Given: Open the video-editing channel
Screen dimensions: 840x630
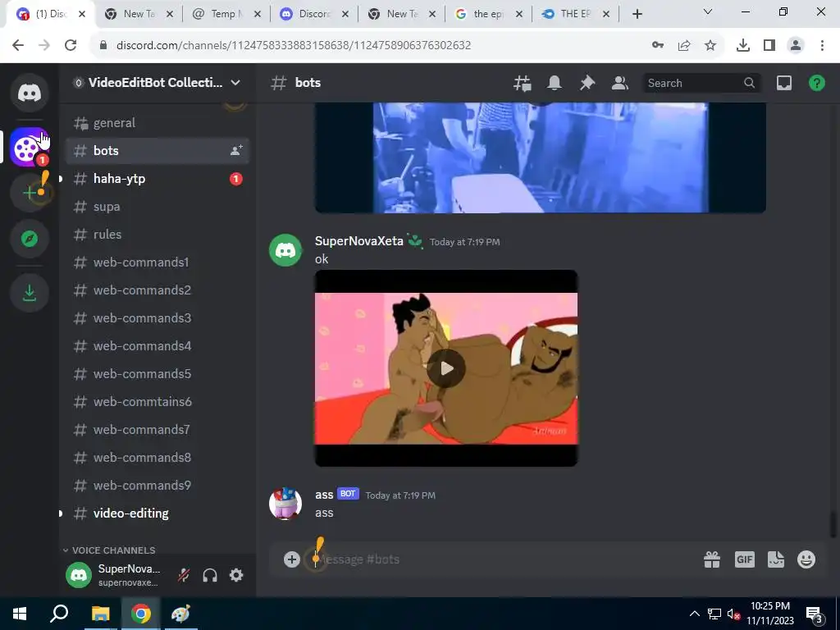Looking at the screenshot, I should click(157, 513).
